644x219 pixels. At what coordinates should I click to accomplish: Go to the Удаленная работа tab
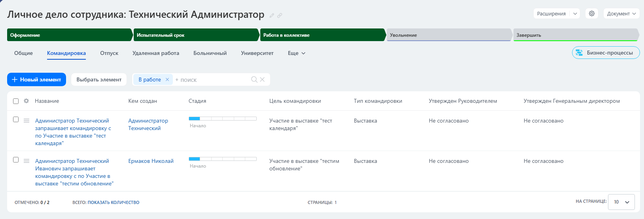[156, 53]
